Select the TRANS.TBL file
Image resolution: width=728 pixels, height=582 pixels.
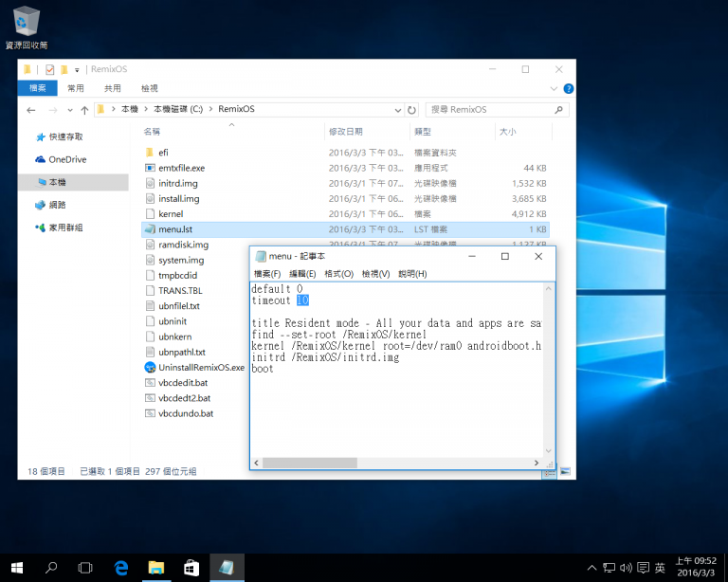pos(180,291)
